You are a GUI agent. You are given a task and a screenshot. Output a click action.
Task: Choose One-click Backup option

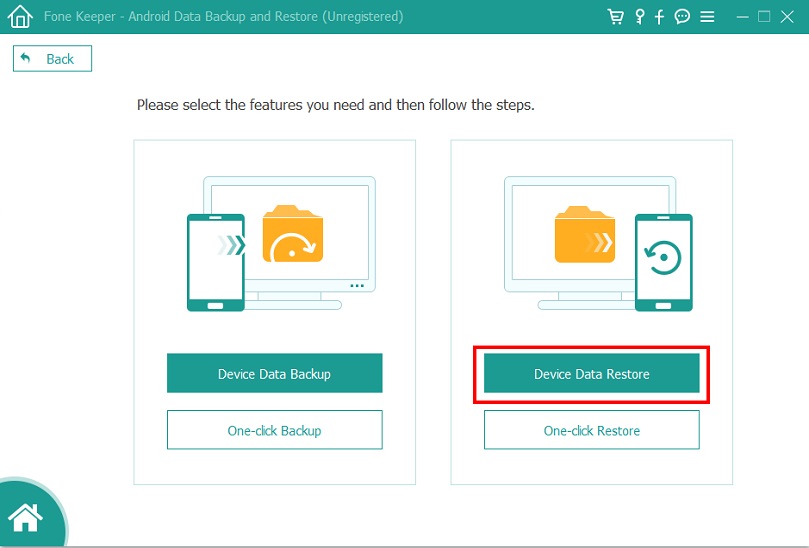[x=274, y=431]
